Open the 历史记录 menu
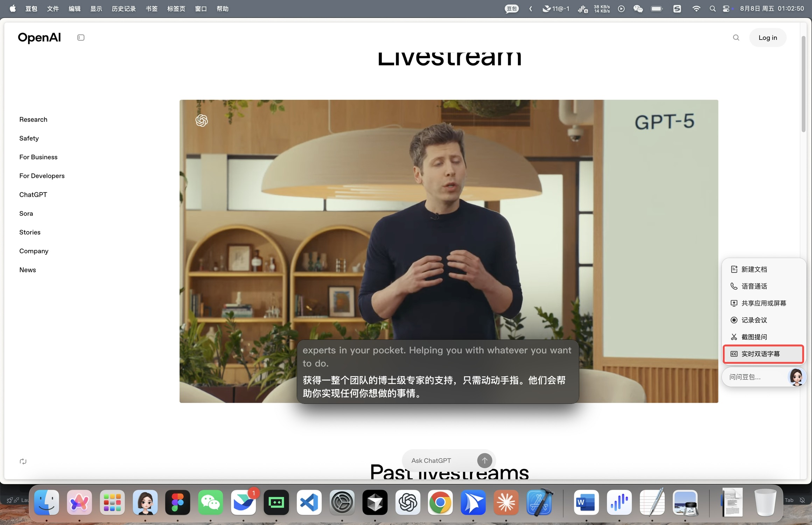The image size is (812, 525). coord(124,8)
